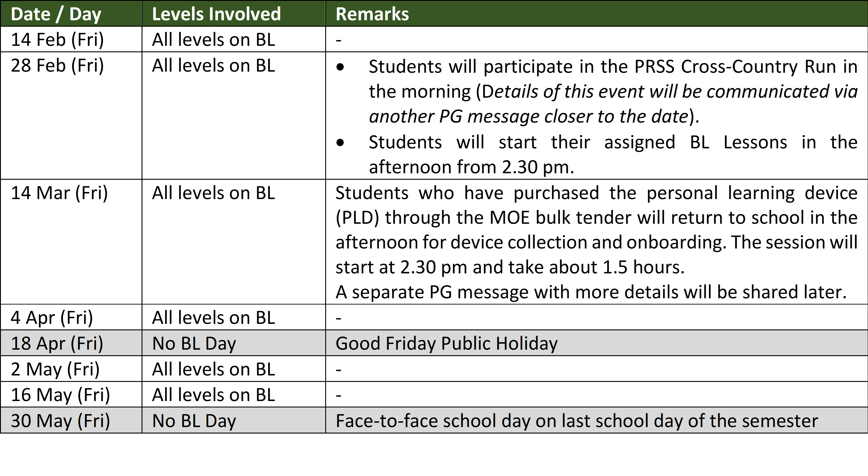Select the "18 Apr (Fri)" date cell
The height and width of the screenshot is (476, 868).
click(71, 343)
